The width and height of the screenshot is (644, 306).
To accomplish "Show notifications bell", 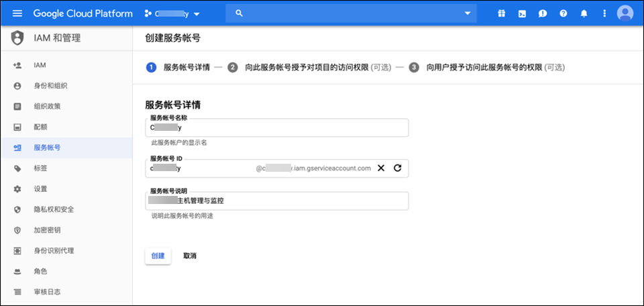I will click(x=584, y=13).
